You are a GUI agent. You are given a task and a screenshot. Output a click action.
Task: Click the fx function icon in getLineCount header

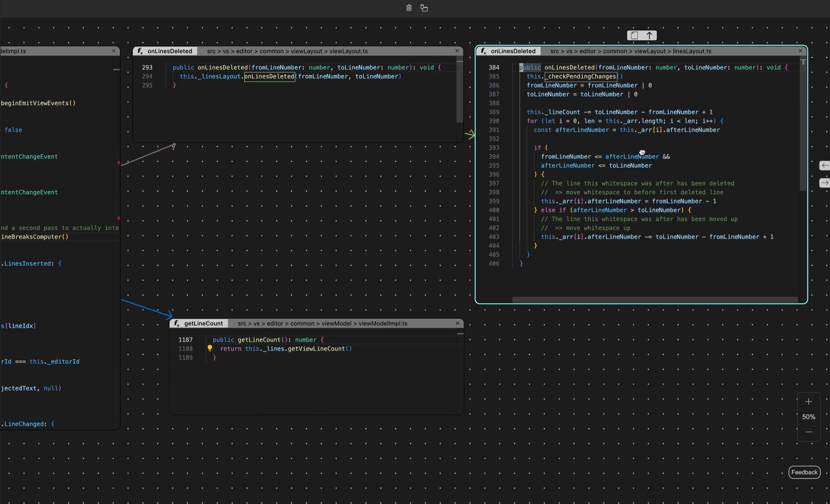176,323
